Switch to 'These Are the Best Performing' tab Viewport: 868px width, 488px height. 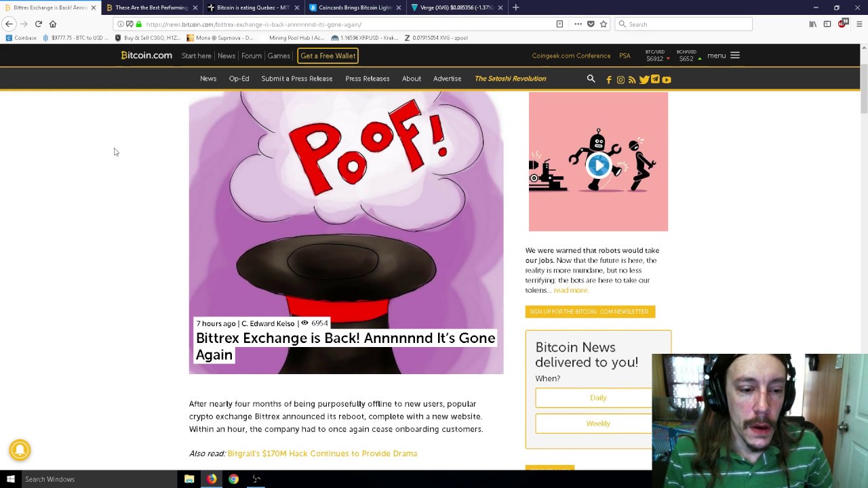click(152, 7)
